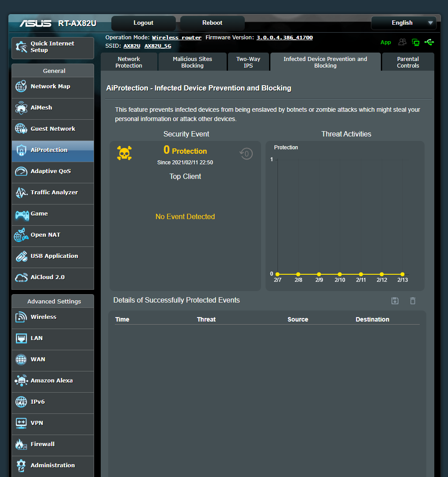The image size is (448, 477).
Task: Click the USB Application icon
Action: [x=21, y=256]
